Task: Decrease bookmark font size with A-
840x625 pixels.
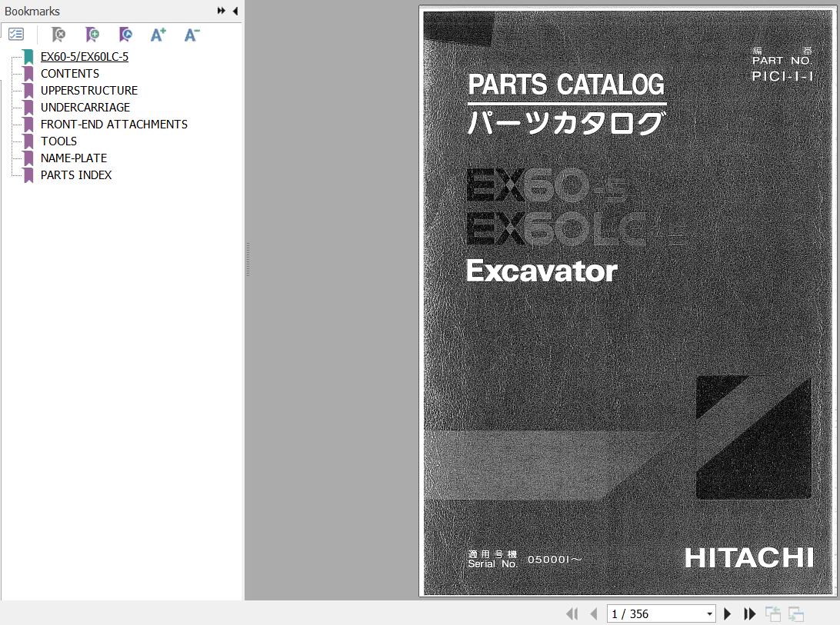Action: point(192,35)
